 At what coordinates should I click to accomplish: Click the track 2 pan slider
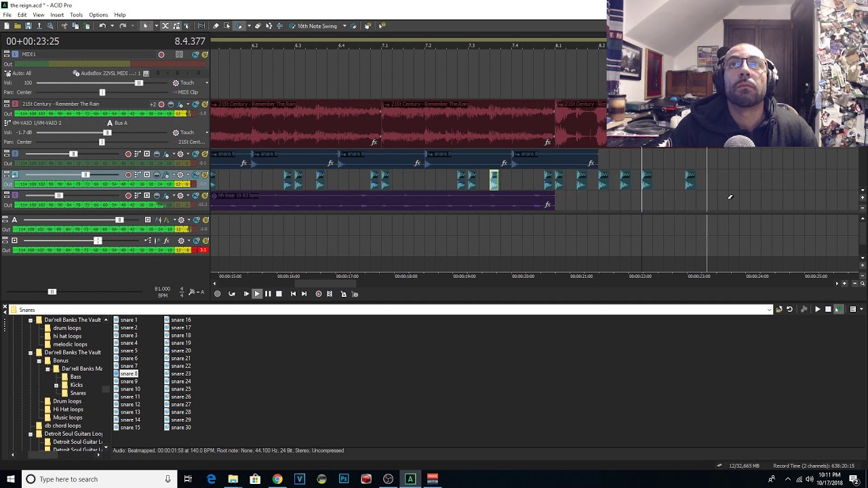tap(102, 142)
